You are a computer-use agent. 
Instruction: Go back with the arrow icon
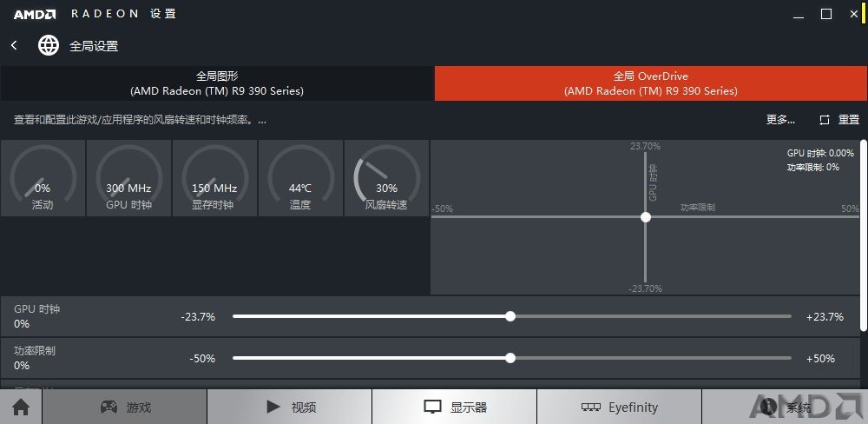point(15,45)
